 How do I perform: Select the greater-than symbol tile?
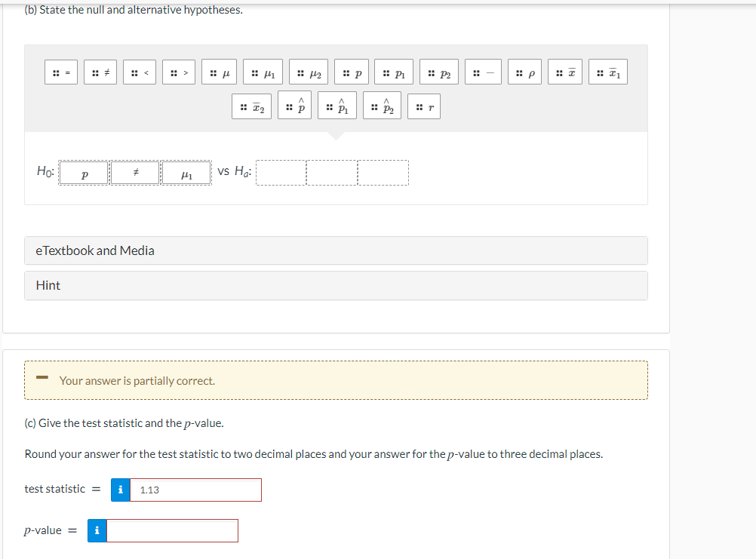(x=179, y=72)
